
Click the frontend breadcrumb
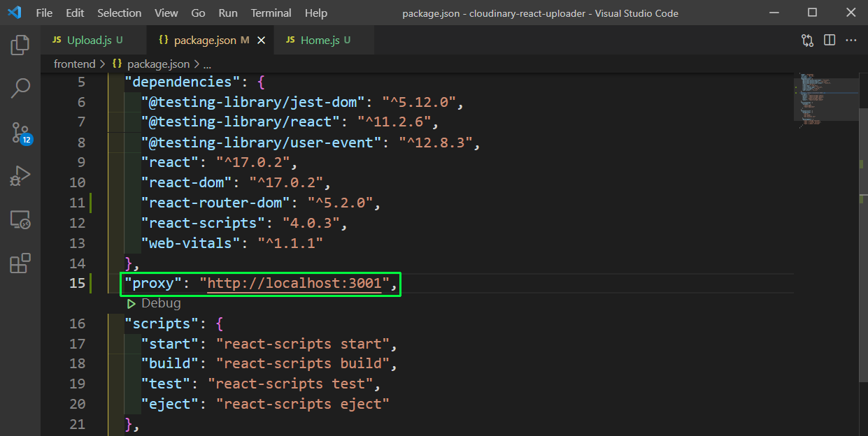[x=74, y=64]
